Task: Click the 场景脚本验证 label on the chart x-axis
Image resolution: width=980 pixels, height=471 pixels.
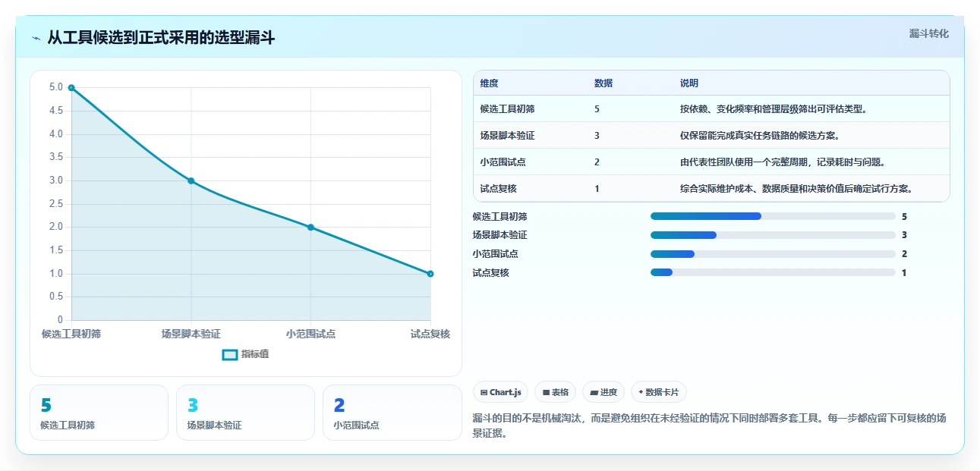Action: 191,334
